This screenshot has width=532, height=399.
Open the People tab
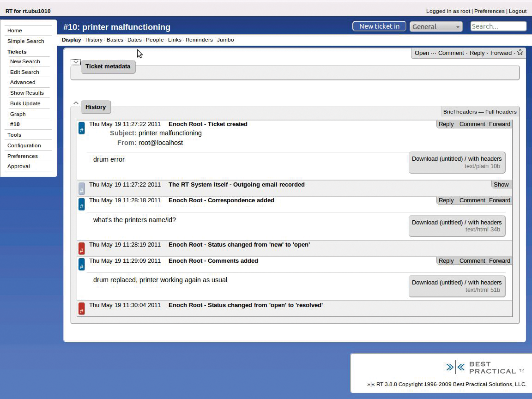click(x=155, y=40)
